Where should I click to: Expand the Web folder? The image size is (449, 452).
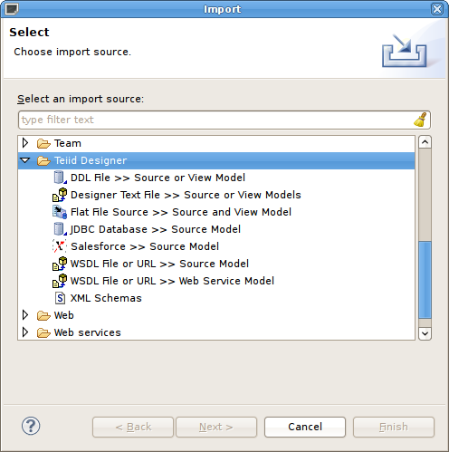coord(25,315)
